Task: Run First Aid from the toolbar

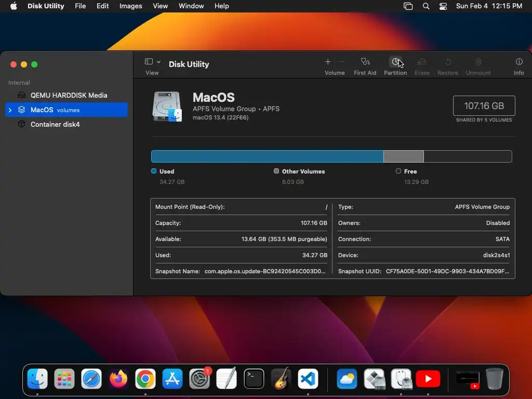Action: pyautogui.click(x=365, y=62)
